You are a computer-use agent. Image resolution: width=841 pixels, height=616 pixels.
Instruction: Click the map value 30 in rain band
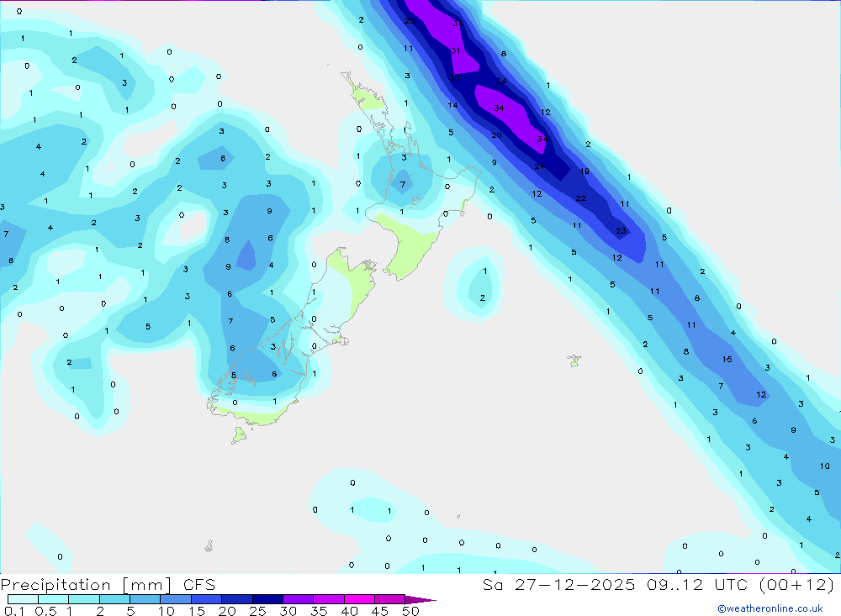point(454,78)
